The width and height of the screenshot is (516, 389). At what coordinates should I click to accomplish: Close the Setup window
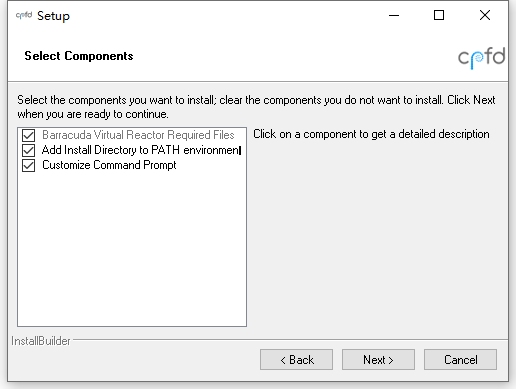point(485,15)
